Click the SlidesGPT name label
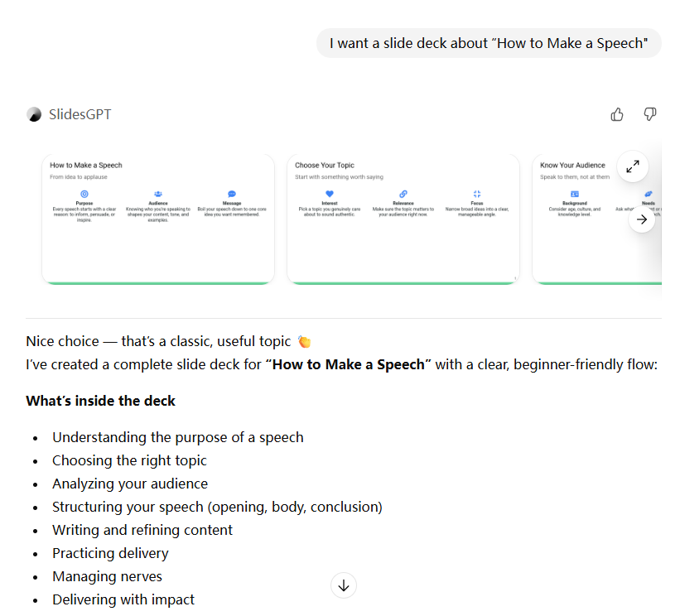This screenshot has width=680, height=616. pyautogui.click(x=80, y=114)
